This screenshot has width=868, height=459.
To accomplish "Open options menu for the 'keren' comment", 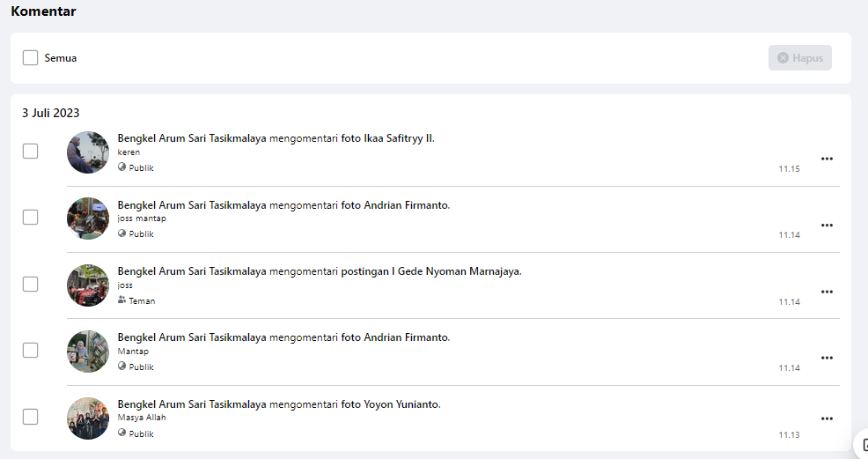I will (827, 159).
